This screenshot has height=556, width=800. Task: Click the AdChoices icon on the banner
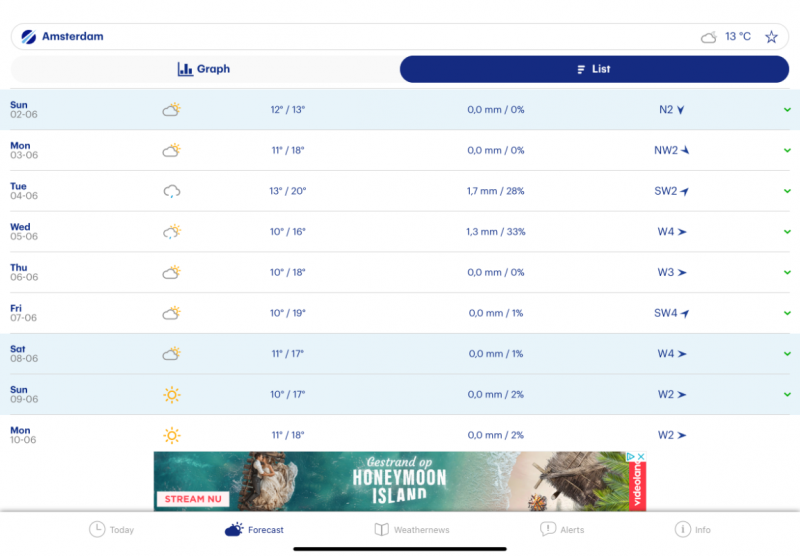coord(631,457)
